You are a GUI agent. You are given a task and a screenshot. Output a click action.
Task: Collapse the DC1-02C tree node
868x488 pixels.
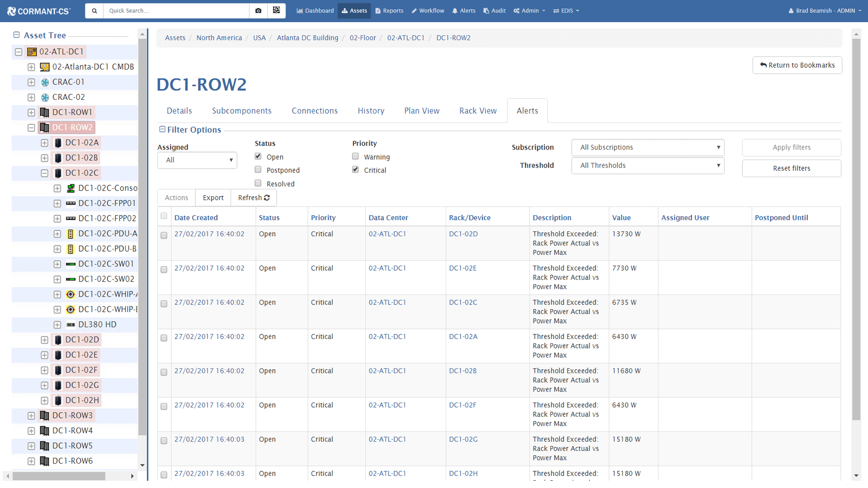[44, 173]
